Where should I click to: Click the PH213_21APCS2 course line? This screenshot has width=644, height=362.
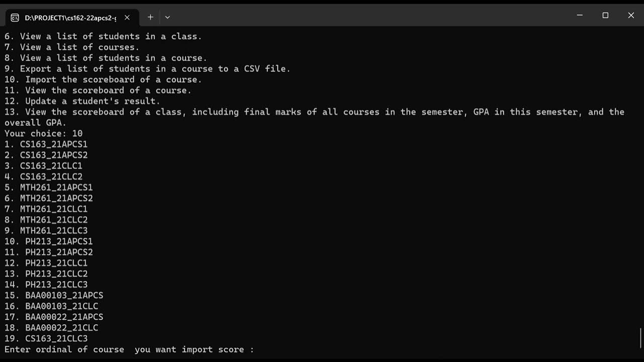coord(59,252)
